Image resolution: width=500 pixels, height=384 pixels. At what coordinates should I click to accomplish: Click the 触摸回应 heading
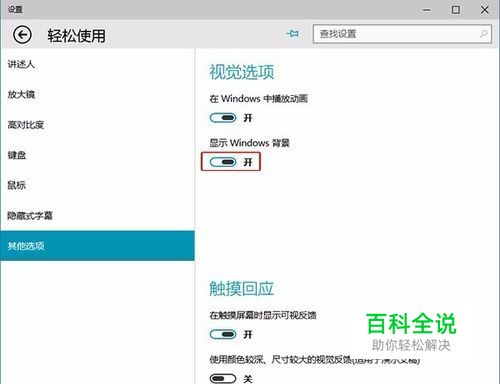coord(242,288)
